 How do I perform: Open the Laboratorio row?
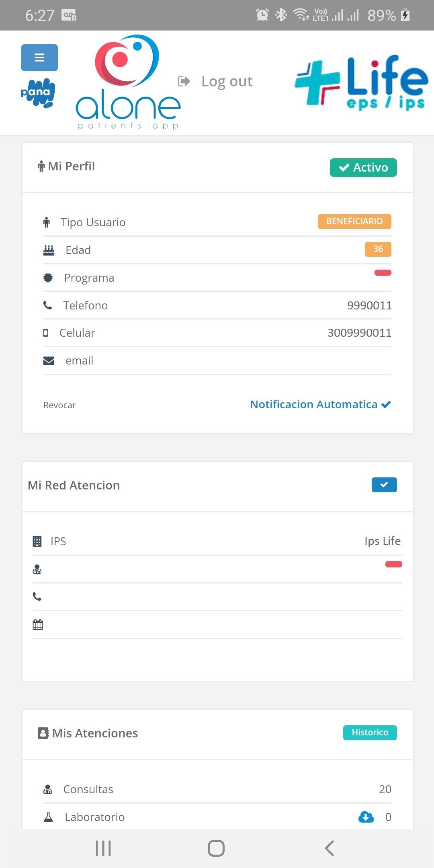click(x=217, y=817)
